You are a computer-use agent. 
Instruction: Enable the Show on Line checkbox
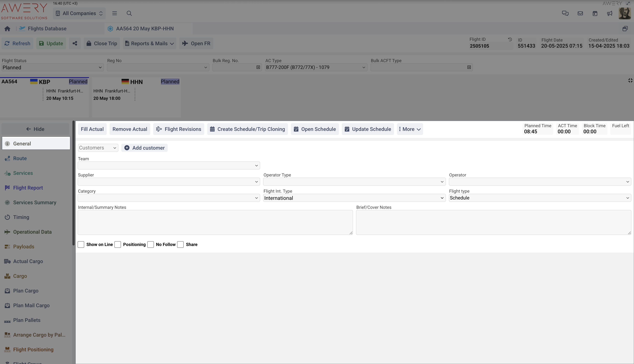click(x=81, y=245)
